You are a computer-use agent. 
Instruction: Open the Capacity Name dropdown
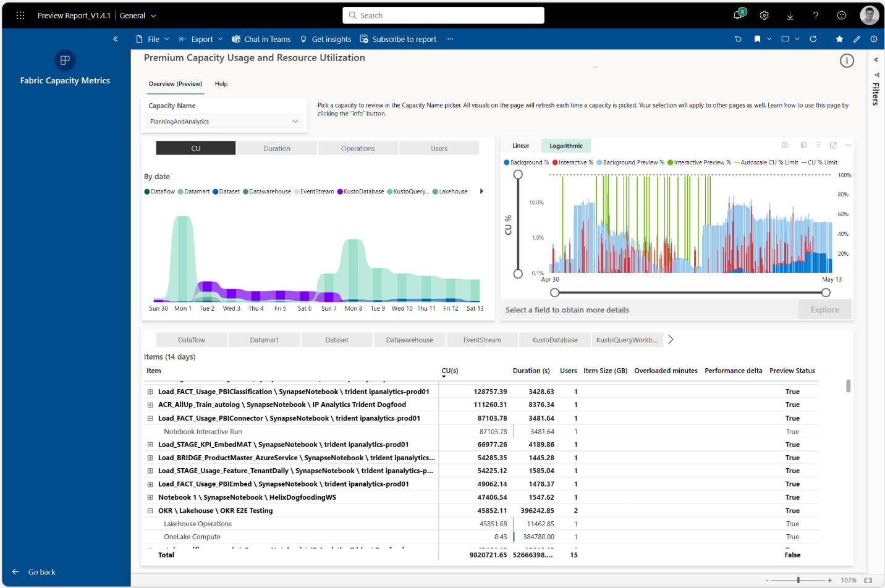coord(224,122)
